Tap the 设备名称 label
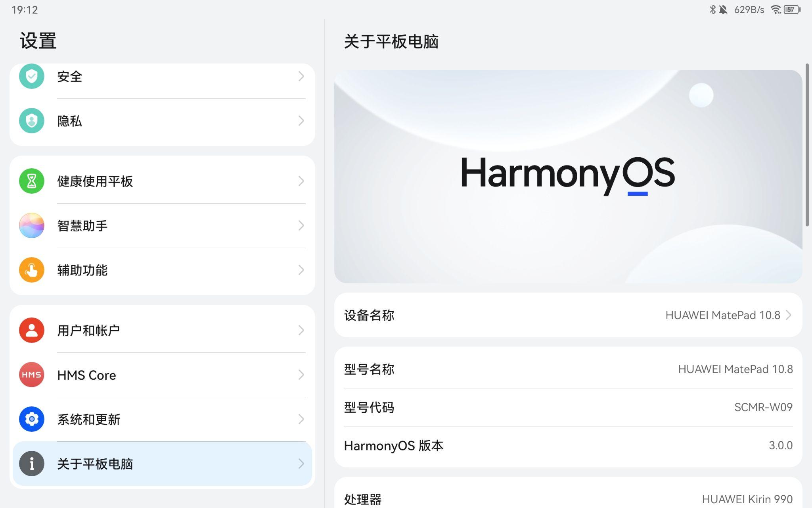The width and height of the screenshot is (812, 508). point(369,315)
